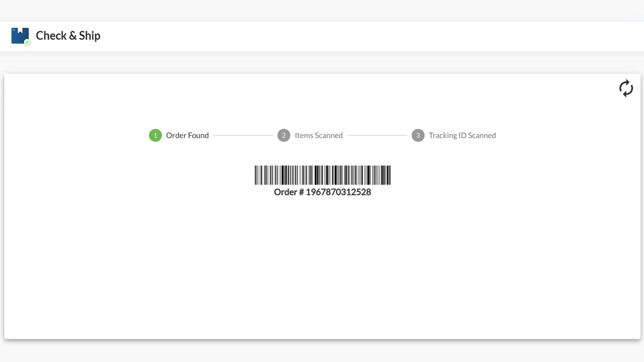
Task: Toggle the Order Found step indicator
Action: point(155,136)
